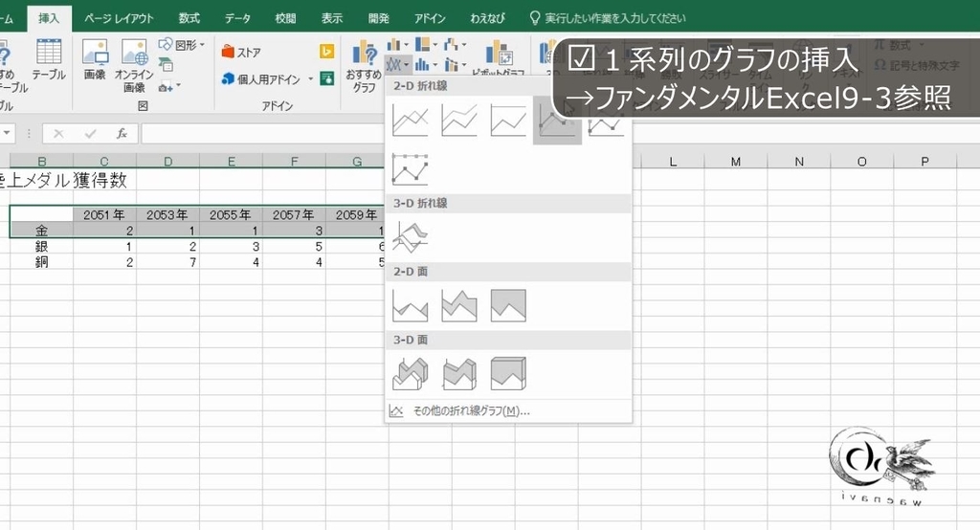Click the formula bar cancel X icon

pos(58,133)
